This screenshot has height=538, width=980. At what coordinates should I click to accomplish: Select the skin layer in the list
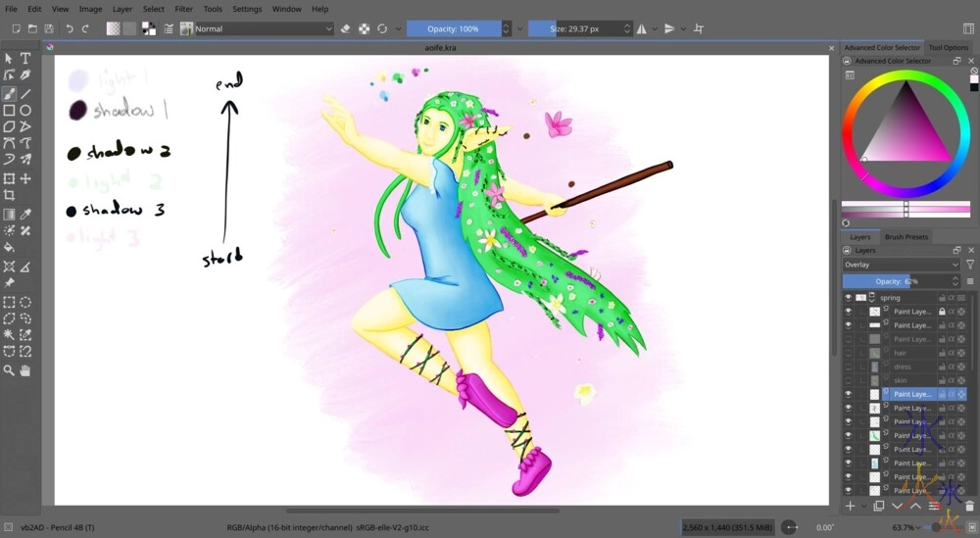902,380
